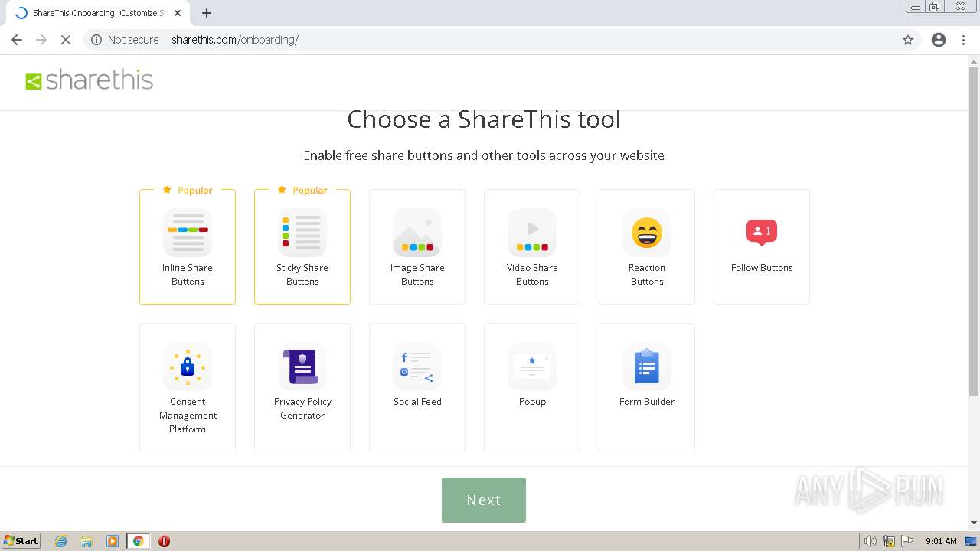Click the Inline Share Buttons label
This screenshot has width=980, height=551.
[x=188, y=275]
